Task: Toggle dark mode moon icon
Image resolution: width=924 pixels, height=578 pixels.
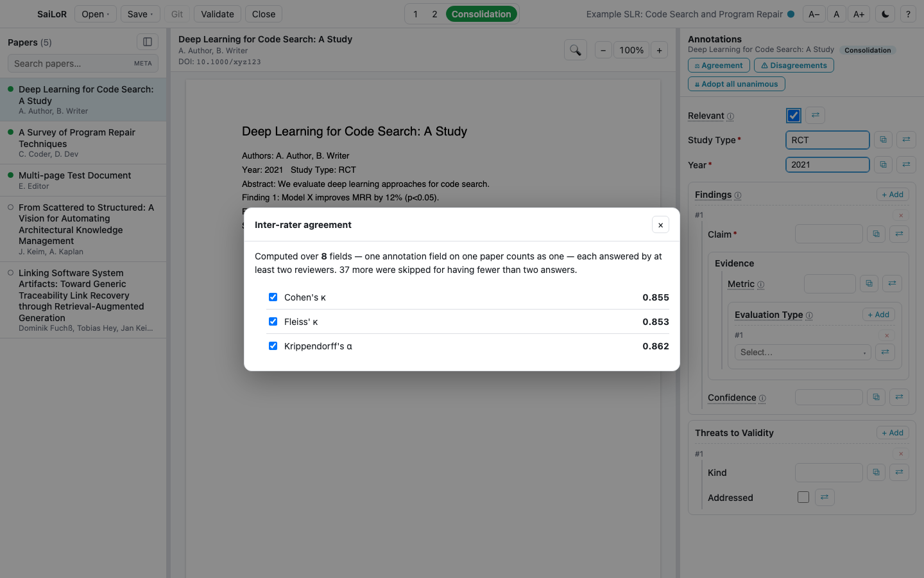Action: 886,14
